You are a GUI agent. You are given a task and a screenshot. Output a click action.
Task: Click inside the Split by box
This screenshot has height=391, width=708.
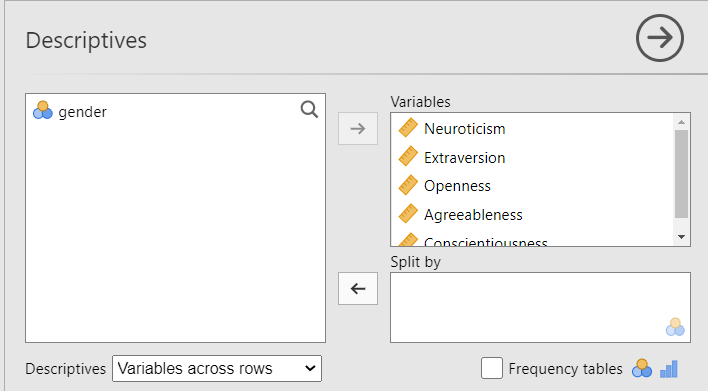[x=540, y=307]
